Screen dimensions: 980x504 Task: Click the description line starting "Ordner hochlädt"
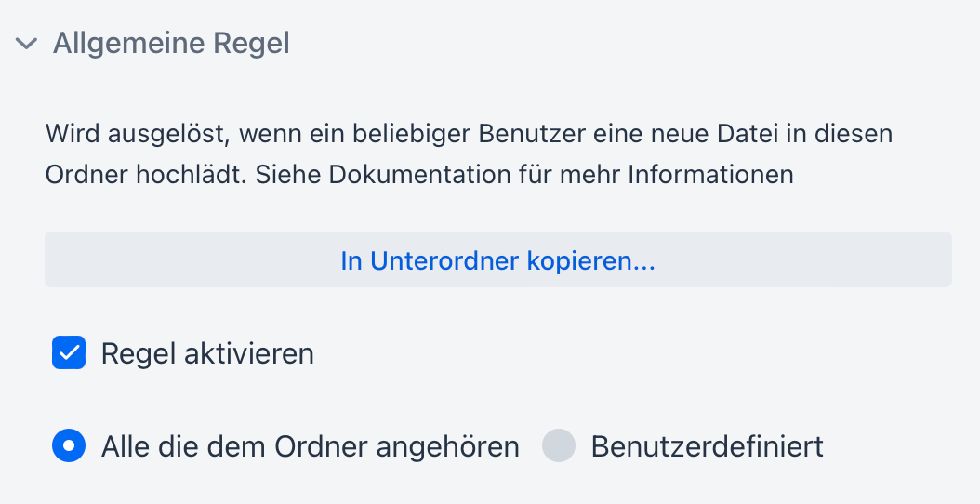pos(418,175)
